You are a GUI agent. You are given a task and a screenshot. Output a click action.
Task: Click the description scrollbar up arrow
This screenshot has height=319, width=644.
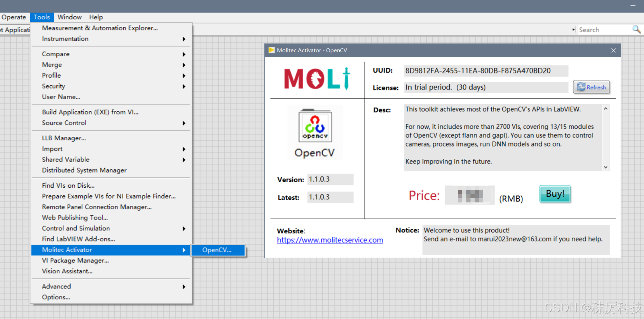coord(606,109)
